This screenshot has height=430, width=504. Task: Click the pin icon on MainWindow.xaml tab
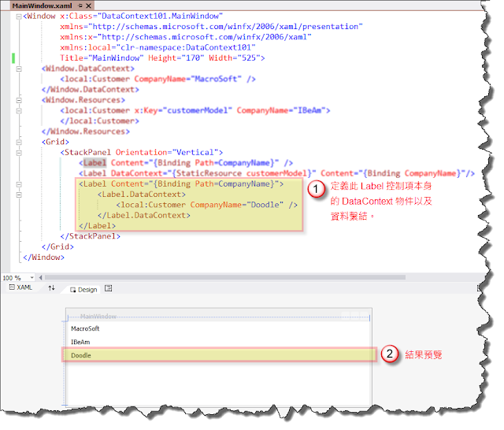coord(80,6)
